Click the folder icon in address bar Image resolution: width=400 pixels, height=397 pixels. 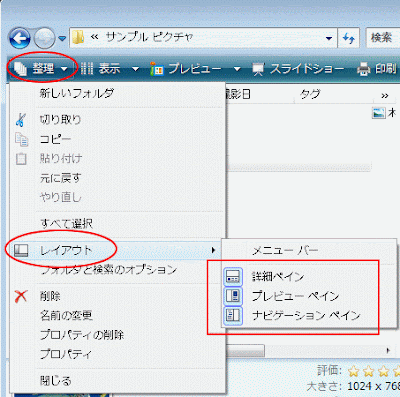tap(78, 37)
